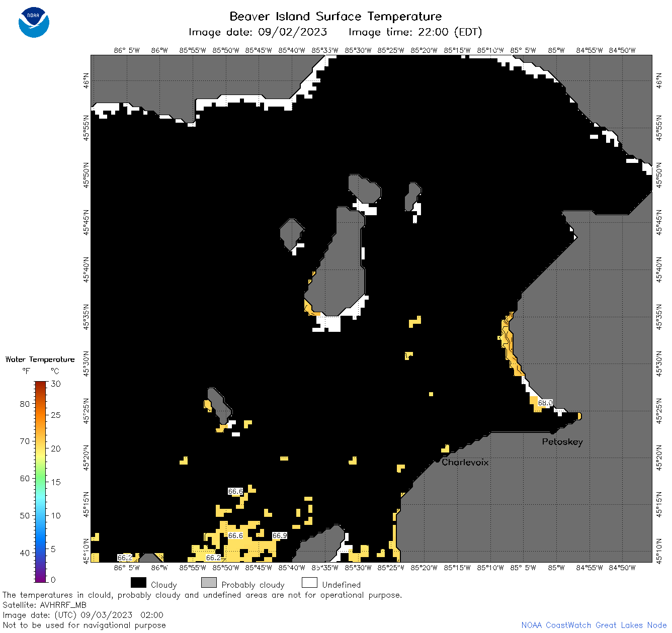Click the 40 Fahrenheit tick label
672x633 pixels.
(25, 553)
